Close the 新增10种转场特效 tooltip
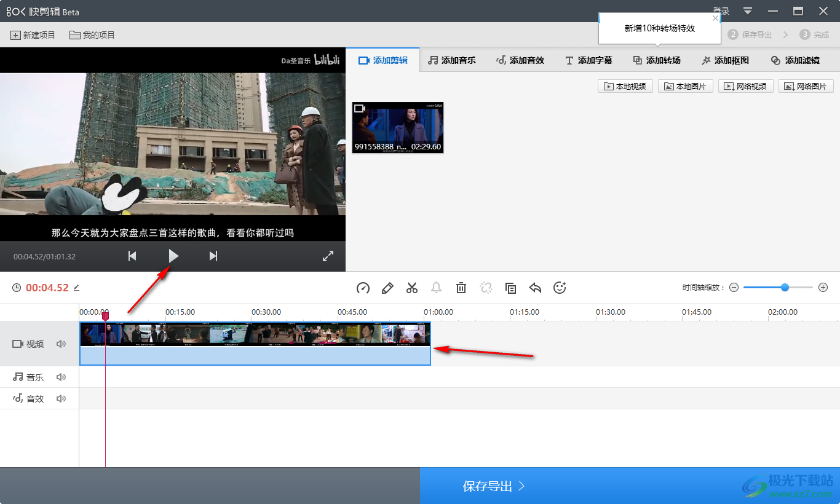 coord(715,18)
